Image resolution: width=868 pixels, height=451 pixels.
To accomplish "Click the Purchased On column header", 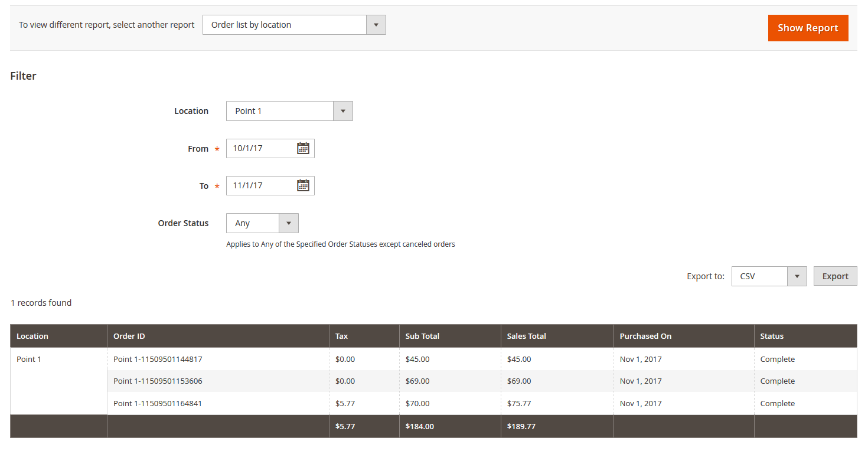I will tap(645, 335).
